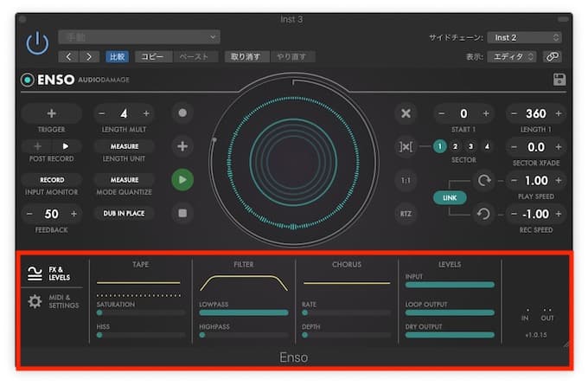Select sector 3
Viewport: 588px width, 386px height.
[x=470, y=146]
